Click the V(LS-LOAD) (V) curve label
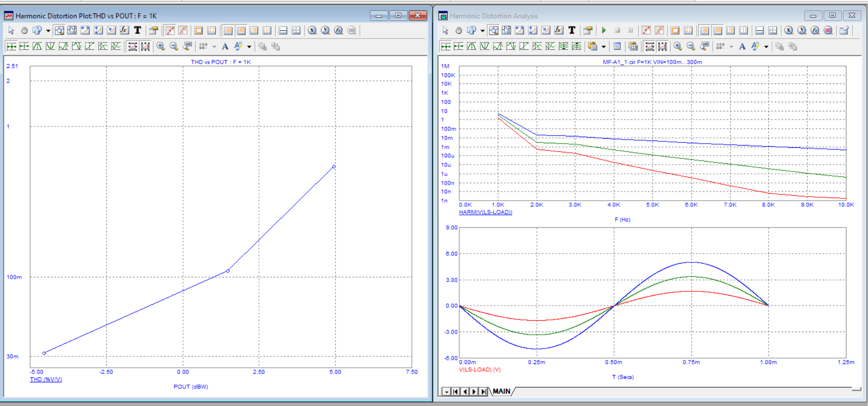Image resolution: width=868 pixels, height=406 pixels. 479,370
